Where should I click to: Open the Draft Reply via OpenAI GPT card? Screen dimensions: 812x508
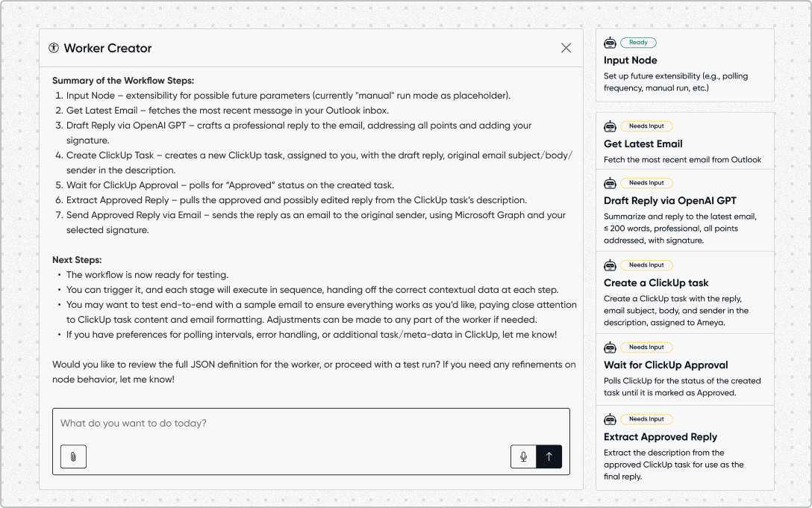coord(684,211)
